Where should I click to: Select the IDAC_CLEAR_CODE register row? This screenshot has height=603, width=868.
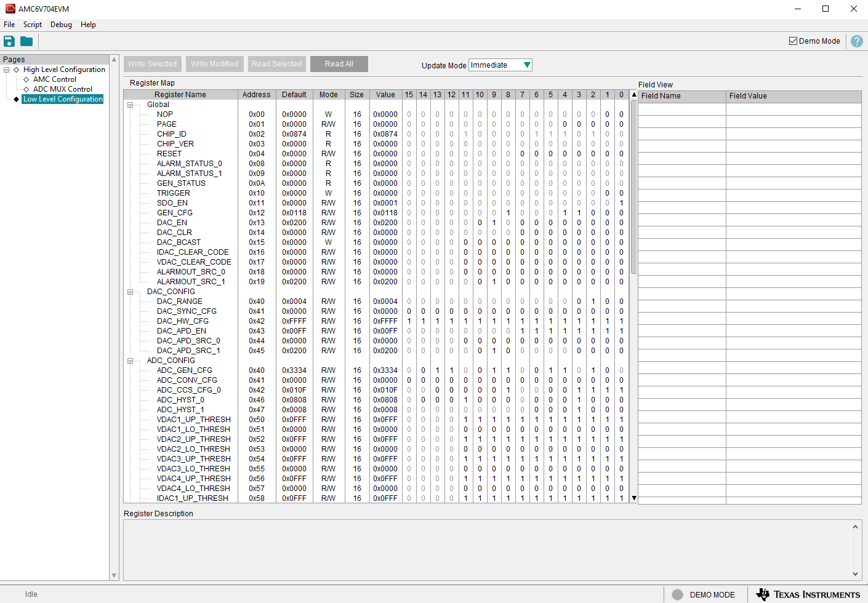(x=376, y=252)
